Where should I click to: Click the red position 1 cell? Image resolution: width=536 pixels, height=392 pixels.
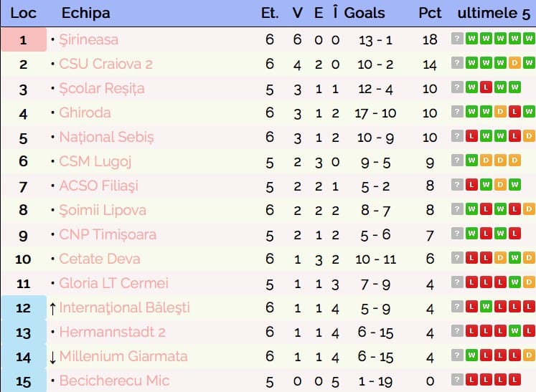coord(23,39)
